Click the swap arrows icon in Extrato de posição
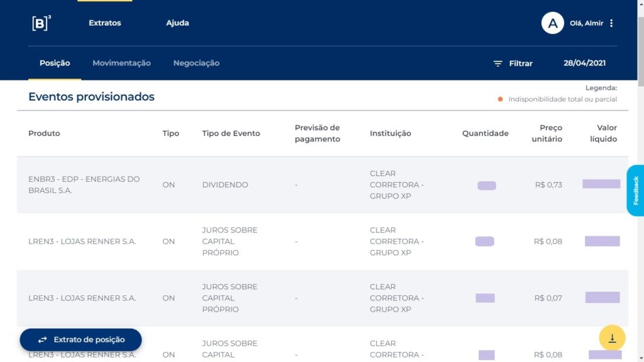Screen dimensions: 644x362 (43, 340)
